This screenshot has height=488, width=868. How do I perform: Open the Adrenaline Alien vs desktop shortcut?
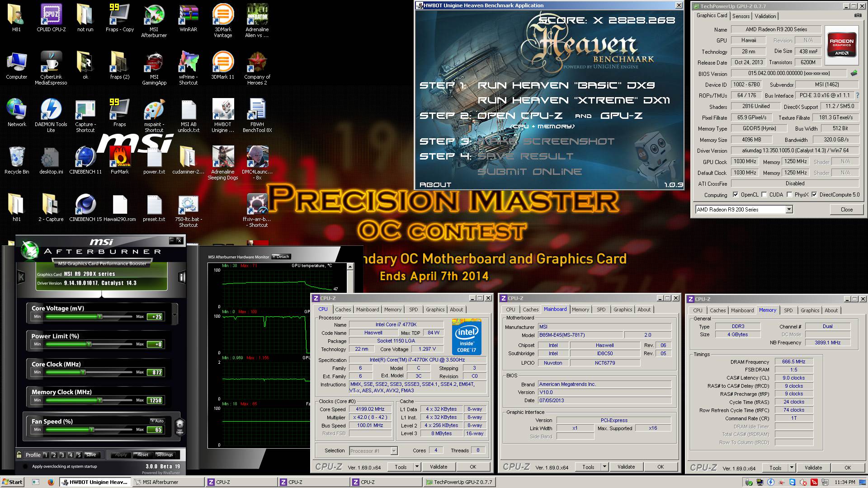tap(257, 21)
